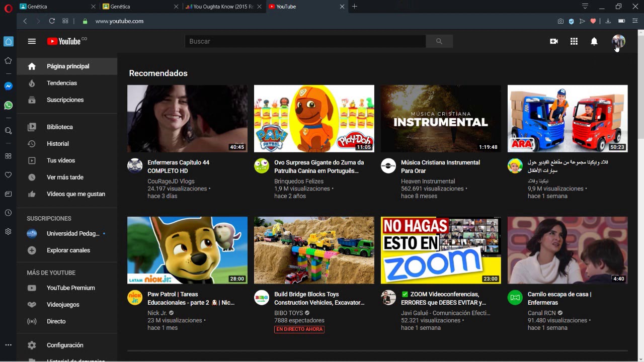Click the Opera logo menu button

(8, 7)
